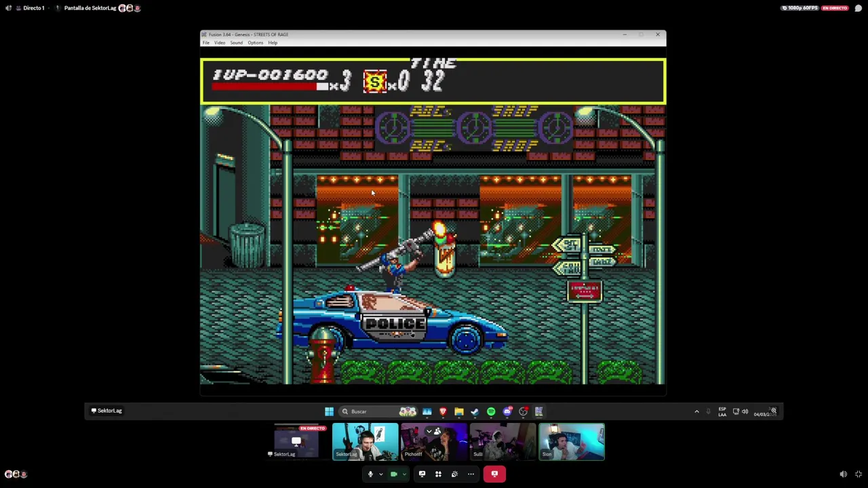
Task: Click the Fusion title bar app icon
Action: tap(204, 35)
